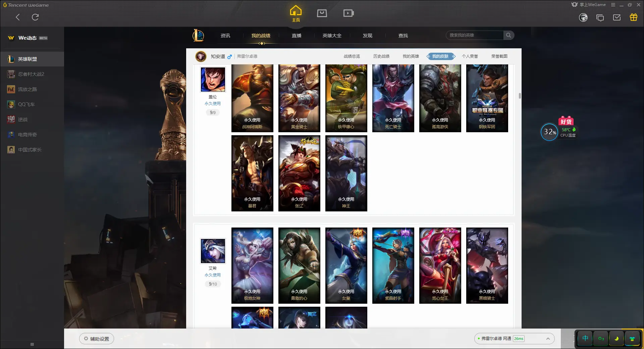
Task: Open the mail envelope icon
Action: tap(617, 17)
